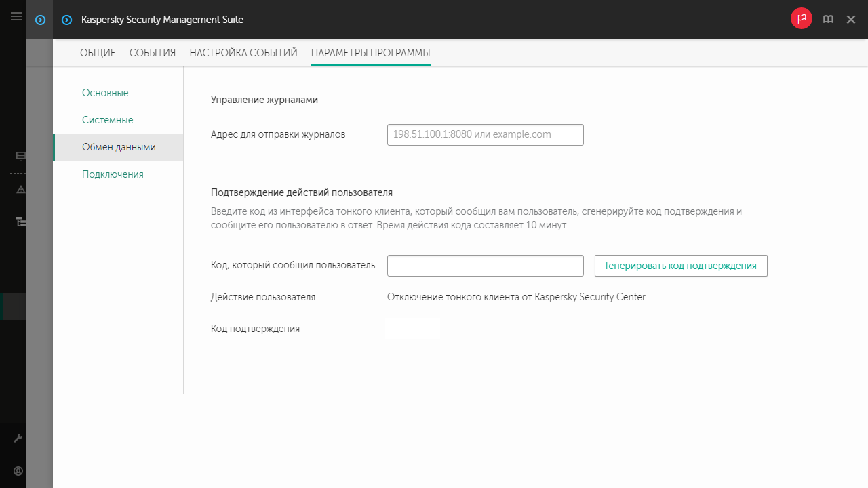This screenshot has width=868, height=488.
Task: Click the server list icon in sidebar
Action: click(x=20, y=156)
